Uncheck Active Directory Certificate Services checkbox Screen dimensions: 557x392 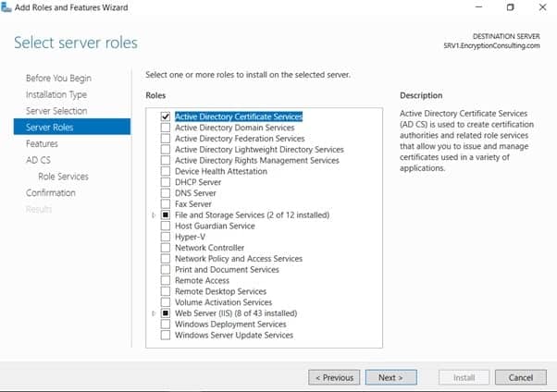click(x=166, y=116)
